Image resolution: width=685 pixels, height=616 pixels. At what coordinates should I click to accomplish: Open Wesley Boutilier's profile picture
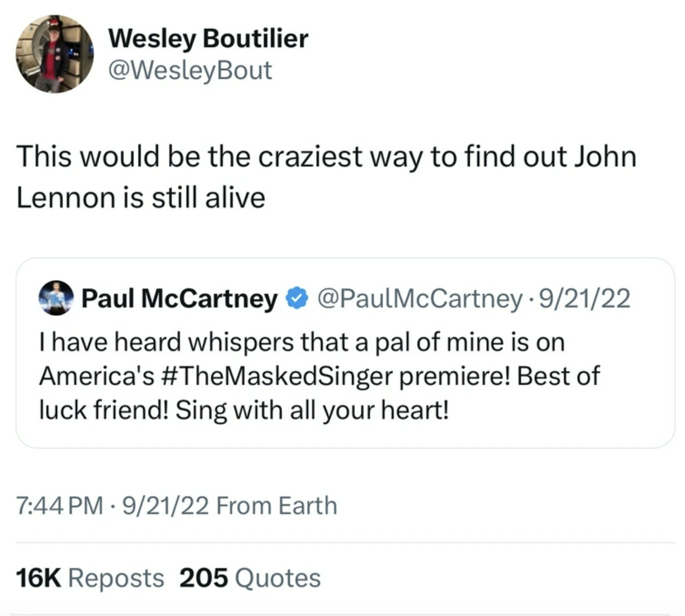click(x=55, y=54)
